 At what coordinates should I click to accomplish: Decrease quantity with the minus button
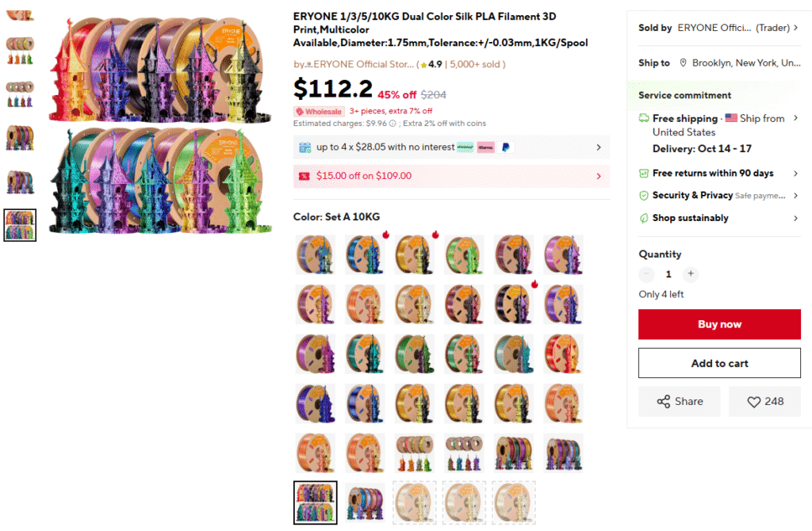pos(647,274)
